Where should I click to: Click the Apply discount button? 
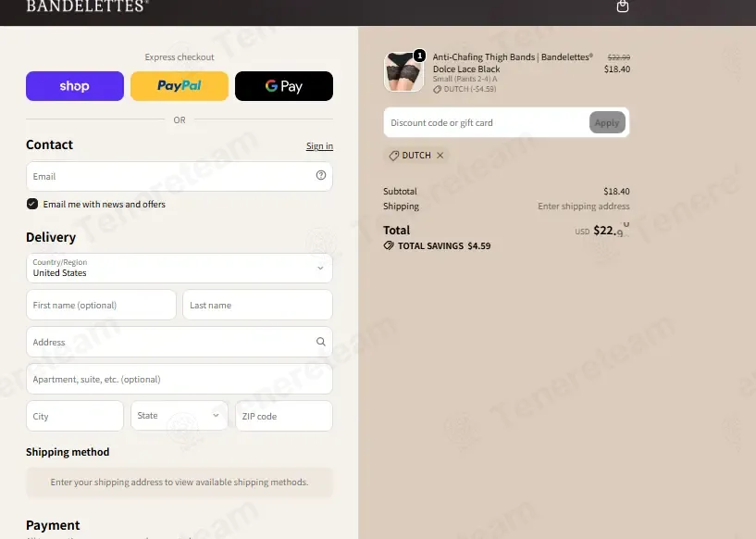[607, 122]
